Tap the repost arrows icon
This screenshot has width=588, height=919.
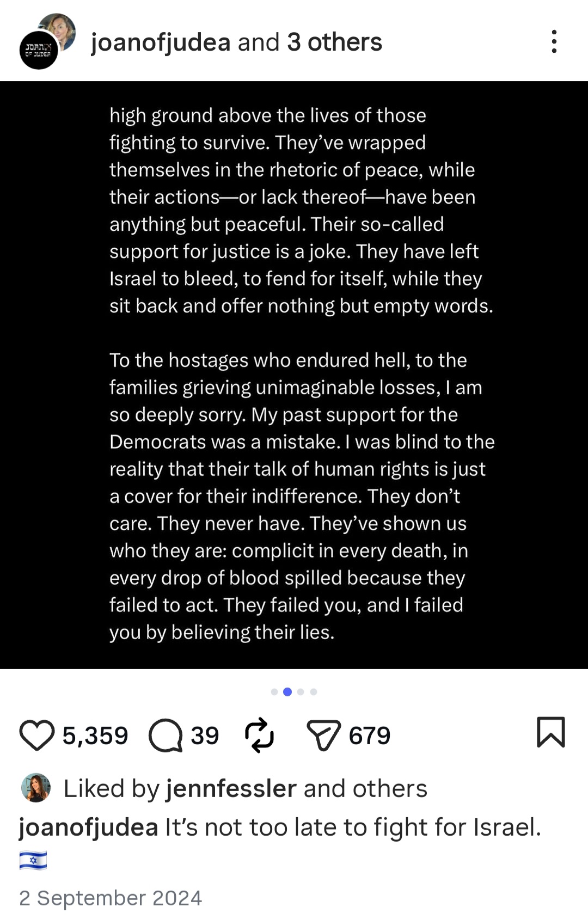click(x=259, y=735)
